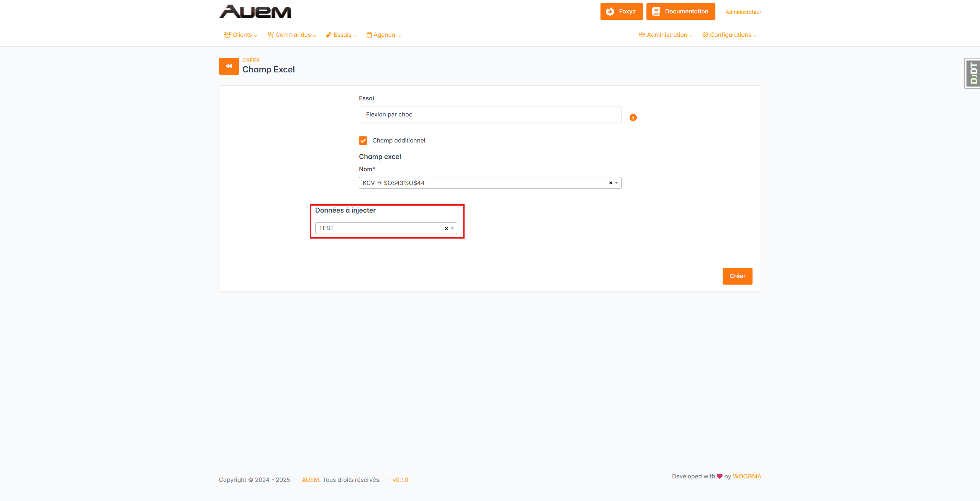Open the Essais menu
Image resolution: width=980 pixels, height=501 pixels.
341,35
